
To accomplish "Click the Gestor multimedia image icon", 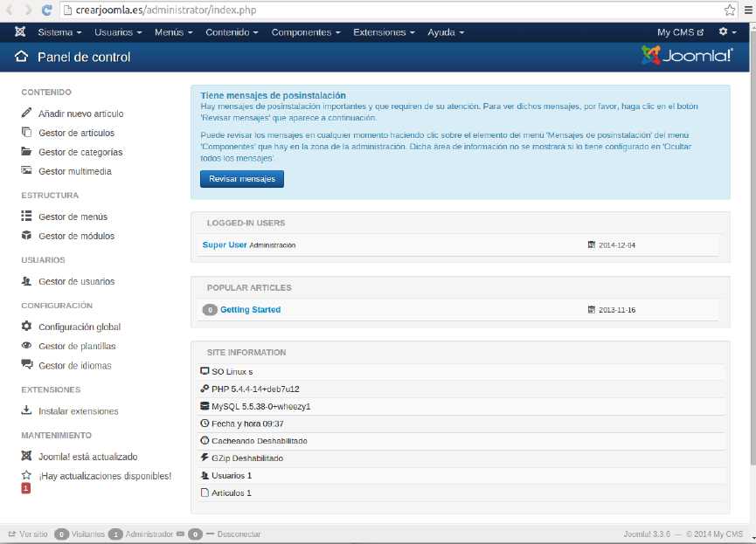I will (26, 171).
